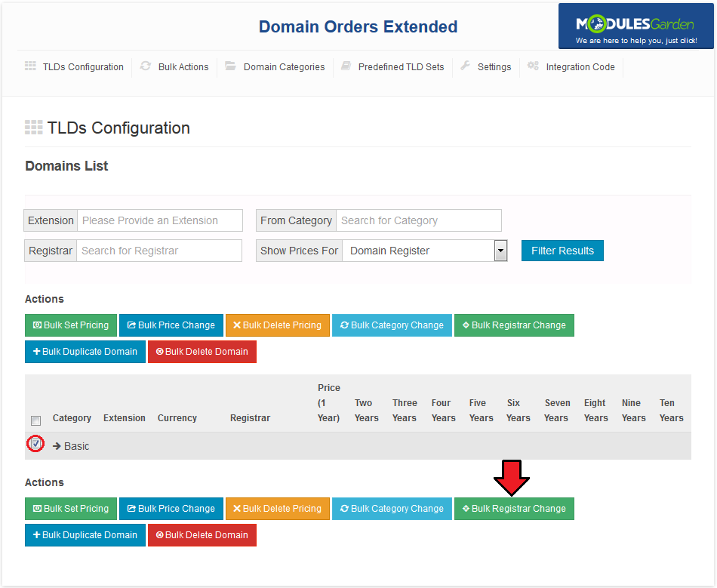Click bottom Bulk Category Change button
Screen dimensions: 717x588
click(392, 509)
